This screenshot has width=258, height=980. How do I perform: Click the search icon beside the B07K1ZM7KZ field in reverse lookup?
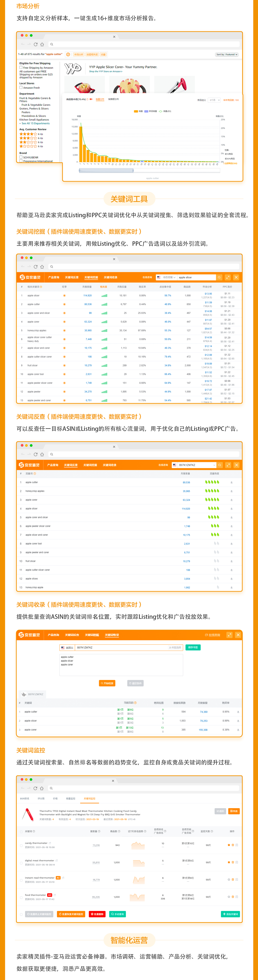click(x=220, y=465)
